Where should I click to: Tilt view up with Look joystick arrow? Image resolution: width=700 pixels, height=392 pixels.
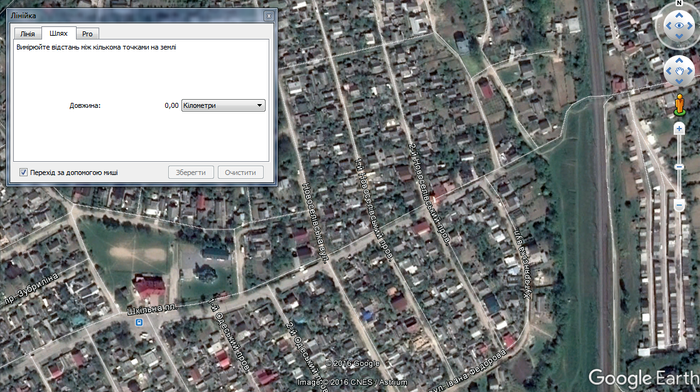pos(679,15)
